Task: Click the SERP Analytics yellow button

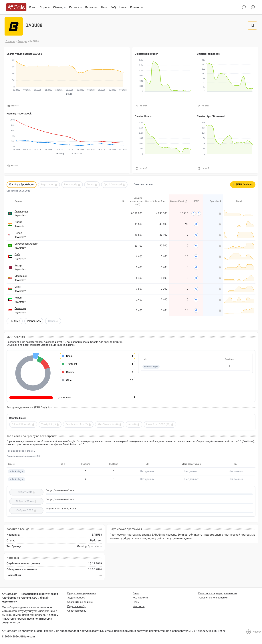Action: [243, 184]
